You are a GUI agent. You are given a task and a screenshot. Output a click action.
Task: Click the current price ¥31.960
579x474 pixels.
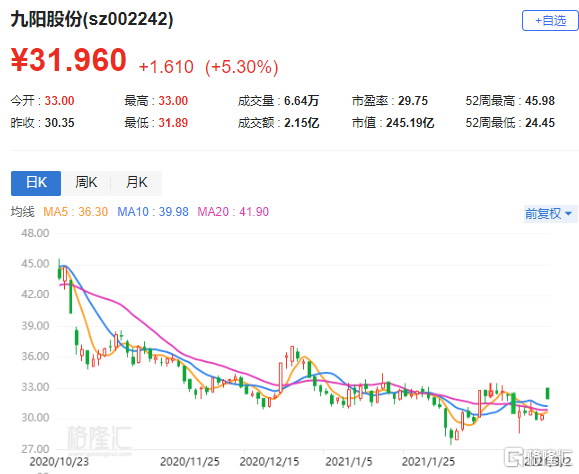69,60
